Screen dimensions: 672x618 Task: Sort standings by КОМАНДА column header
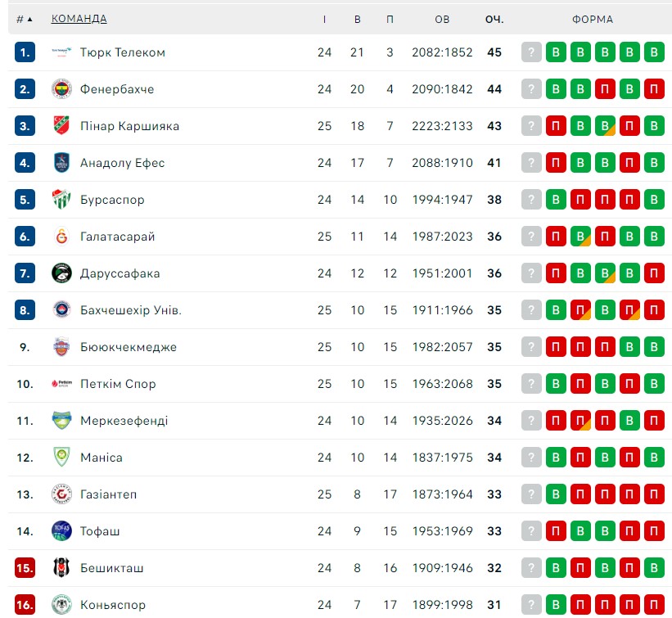(79, 19)
